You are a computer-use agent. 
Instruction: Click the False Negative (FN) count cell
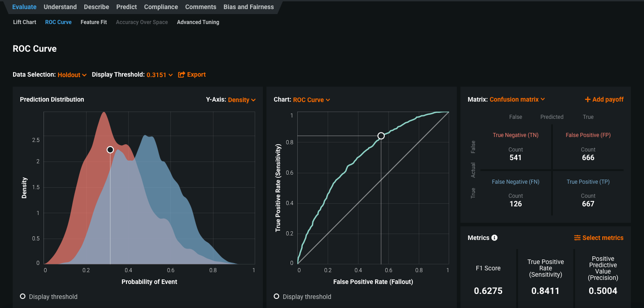click(515, 200)
